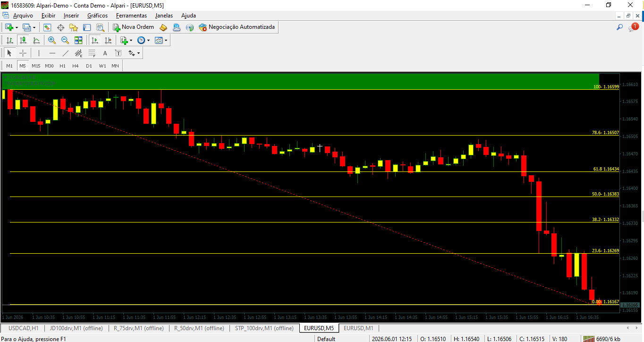Pick the trendline drawing tool
This screenshot has width=644, height=342.
point(65,53)
